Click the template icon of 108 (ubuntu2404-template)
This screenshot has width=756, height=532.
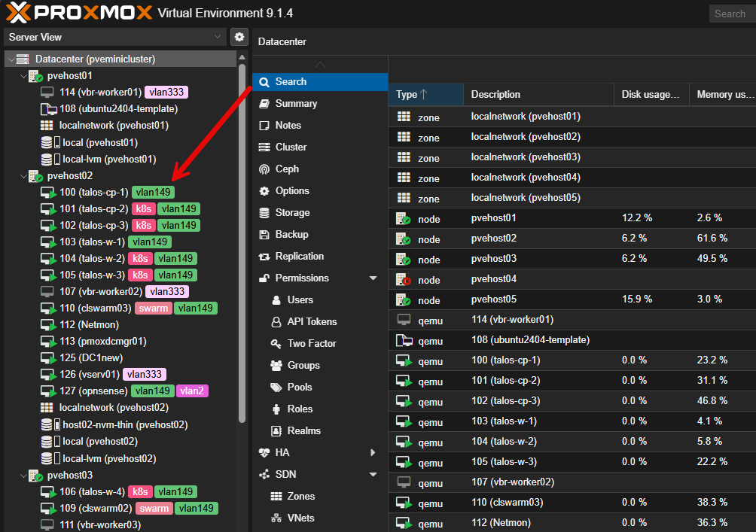click(x=49, y=109)
